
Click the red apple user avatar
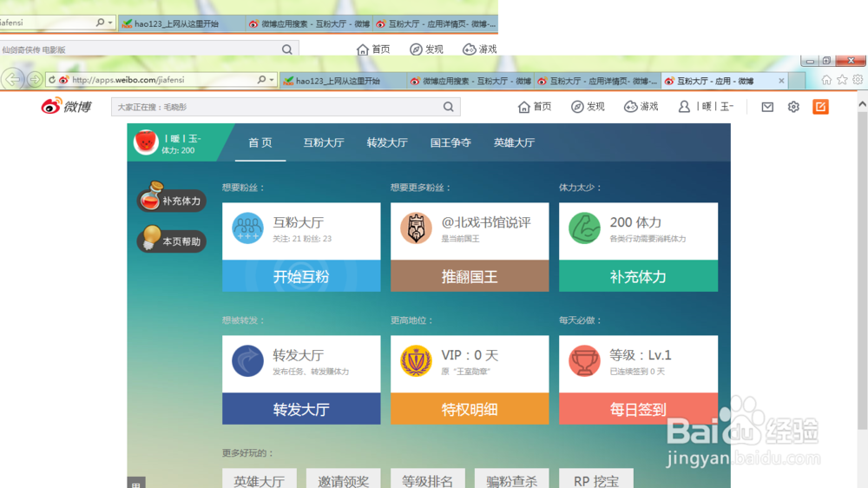click(146, 142)
